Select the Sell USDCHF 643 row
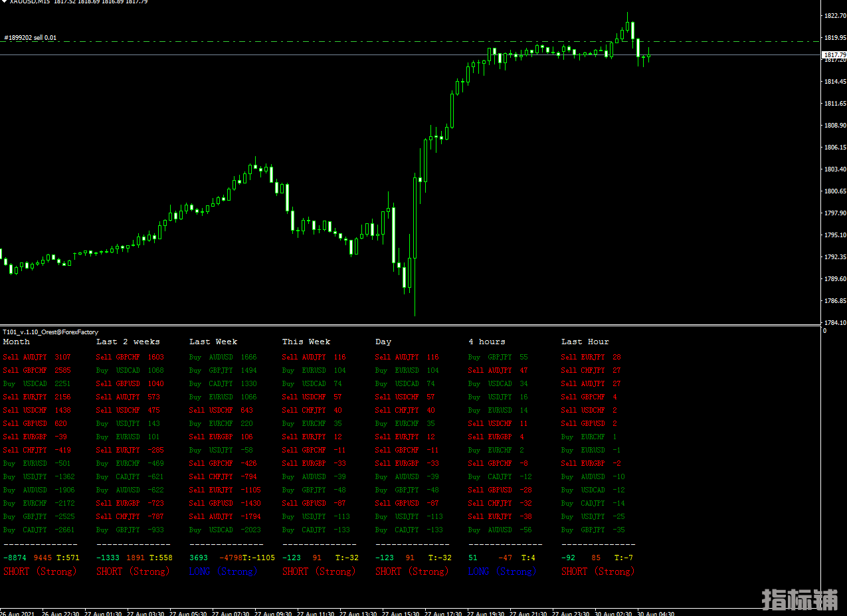The width and height of the screenshot is (847, 616). [x=221, y=410]
